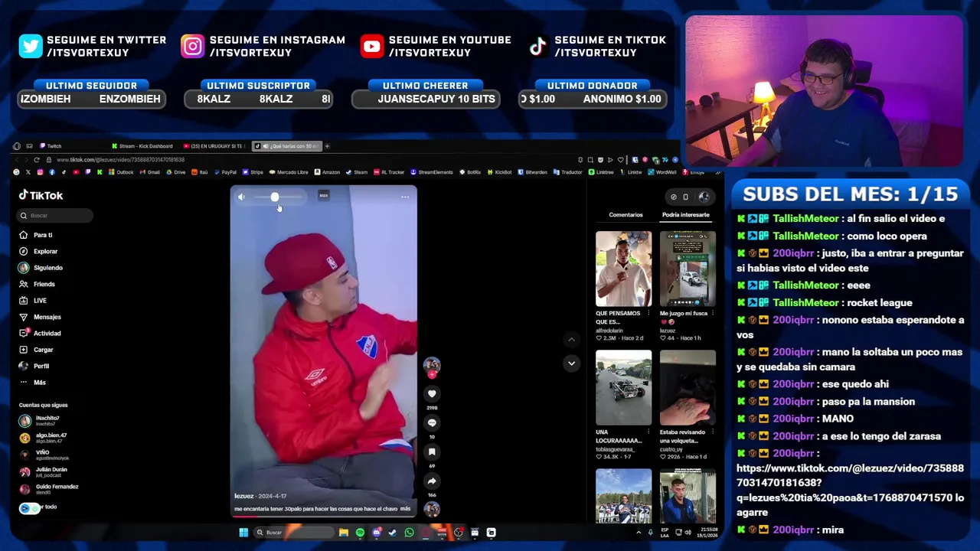Like the video with heart icon

432,393
